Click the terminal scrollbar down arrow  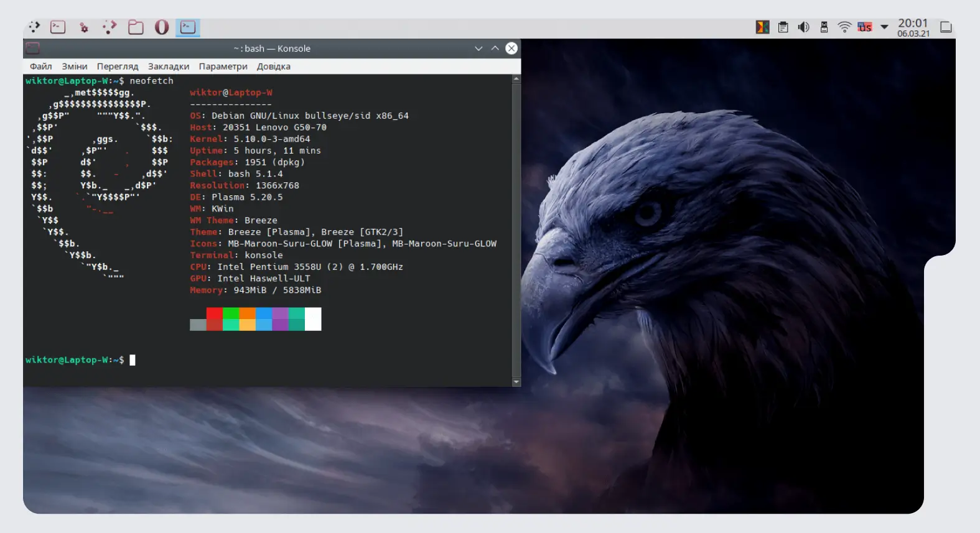[516, 381]
